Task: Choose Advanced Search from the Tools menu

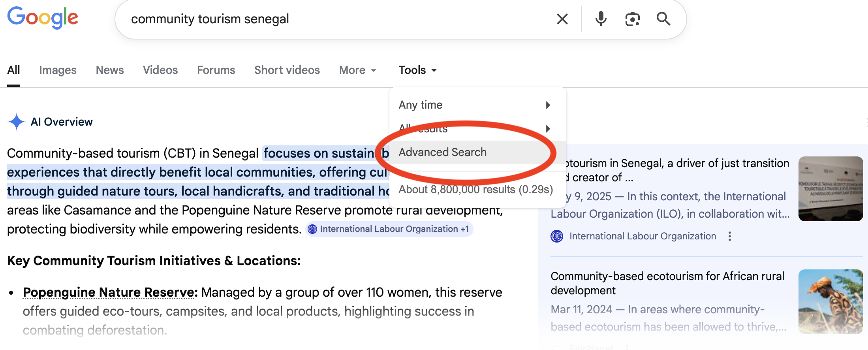Action: 478,152
